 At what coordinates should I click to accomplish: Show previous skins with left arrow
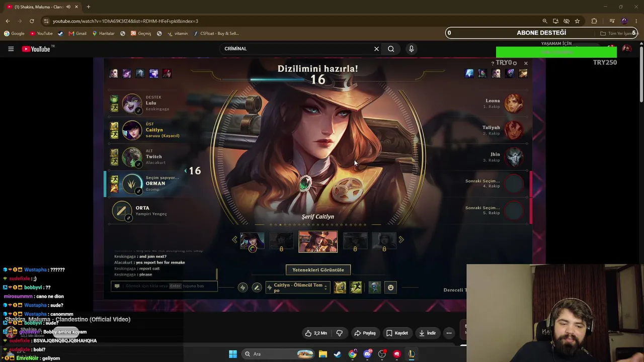click(234, 240)
